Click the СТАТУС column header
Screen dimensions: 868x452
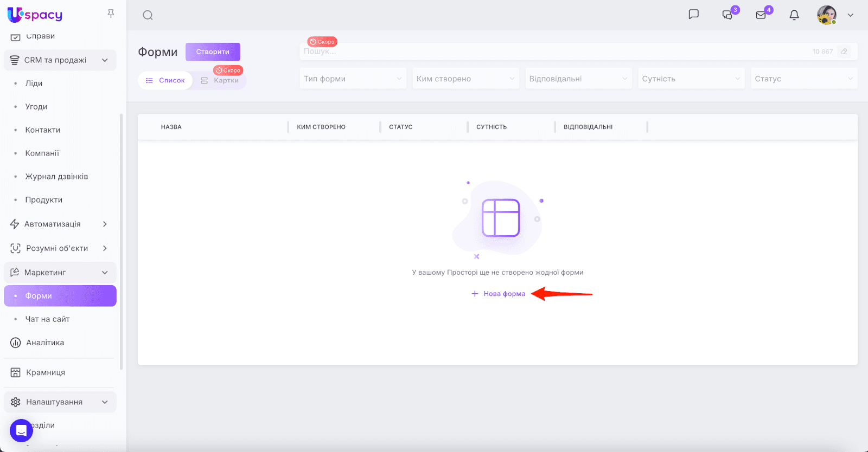(401, 127)
